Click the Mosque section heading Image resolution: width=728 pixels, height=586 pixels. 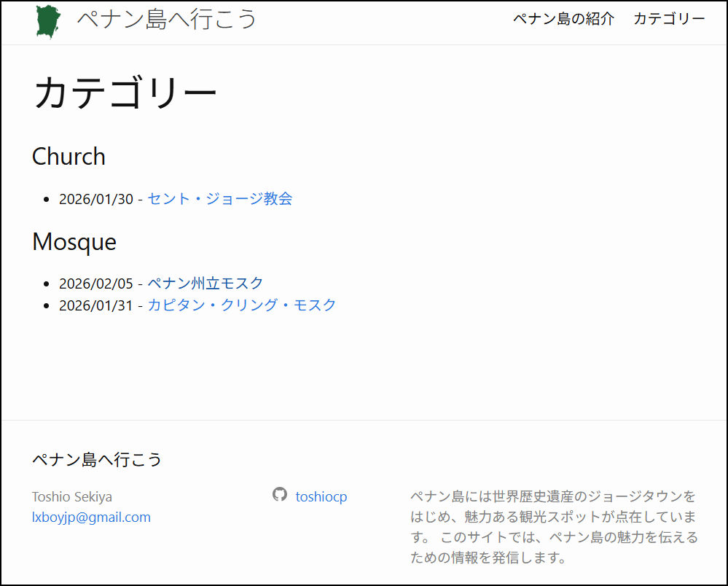74,241
